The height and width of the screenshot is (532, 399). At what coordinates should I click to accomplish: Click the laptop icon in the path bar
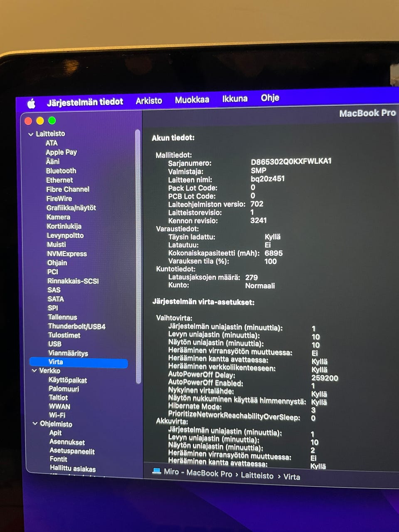coord(156,471)
